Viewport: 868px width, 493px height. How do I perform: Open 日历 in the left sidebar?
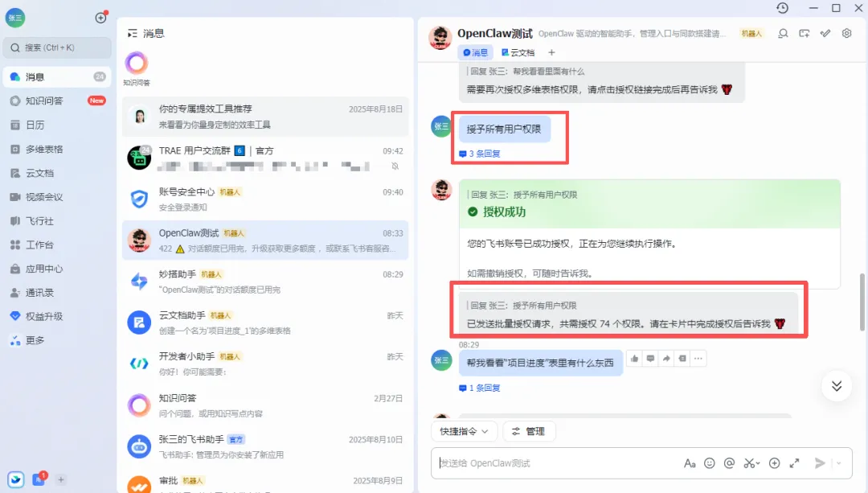57,125
